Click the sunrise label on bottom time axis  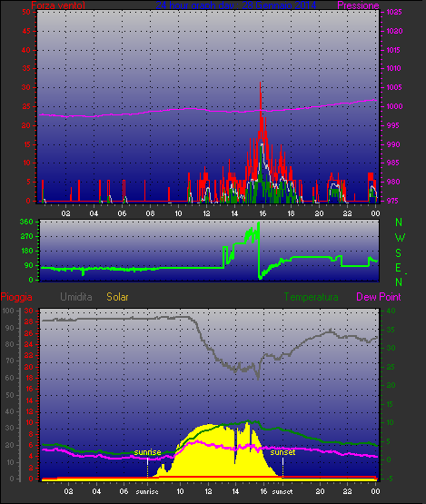point(147,492)
